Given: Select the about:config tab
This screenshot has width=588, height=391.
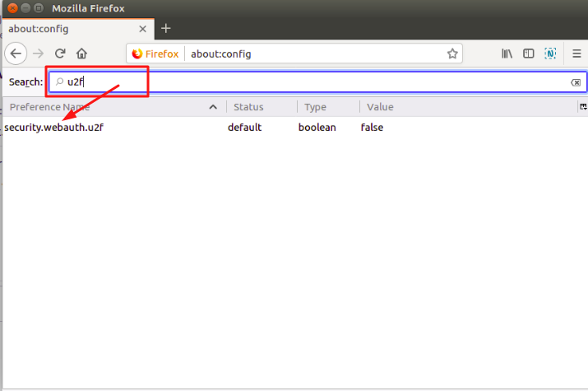Looking at the screenshot, I should (x=78, y=29).
